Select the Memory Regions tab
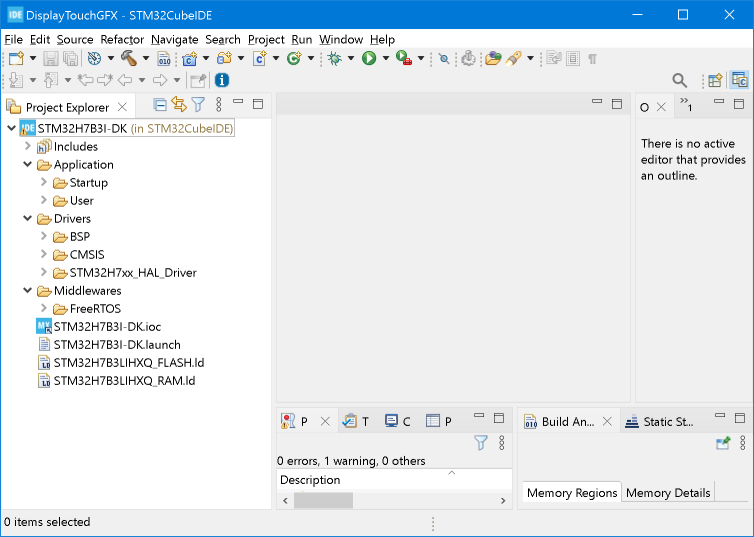This screenshot has height=537, width=754. 572,493
